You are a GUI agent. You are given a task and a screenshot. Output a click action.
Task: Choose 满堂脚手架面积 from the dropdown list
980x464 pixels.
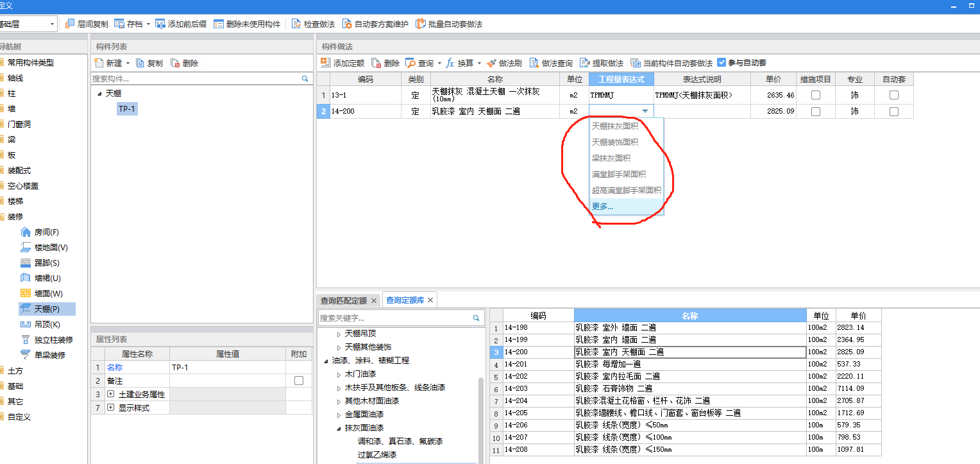pyautogui.click(x=627, y=175)
